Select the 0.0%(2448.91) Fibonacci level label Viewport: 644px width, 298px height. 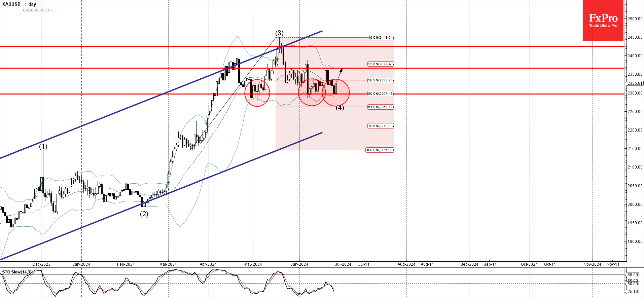tap(382, 37)
